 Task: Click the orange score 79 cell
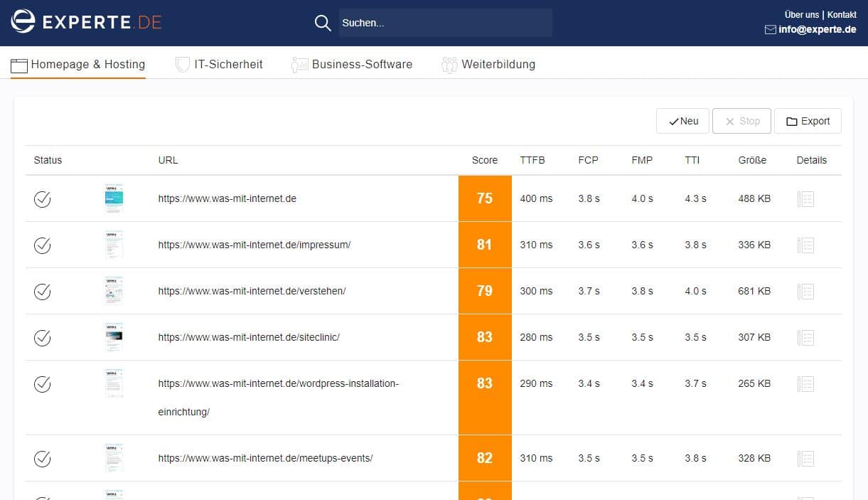tap(485, 291)
